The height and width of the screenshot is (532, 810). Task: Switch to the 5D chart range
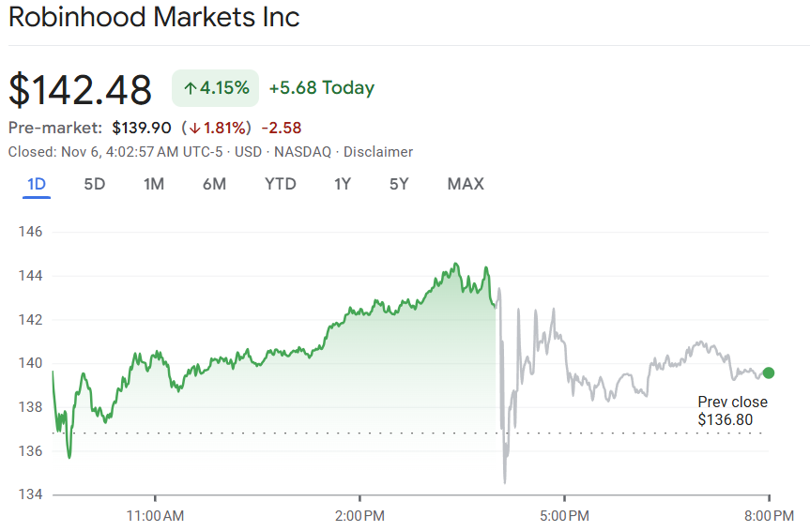pos(95,184)
